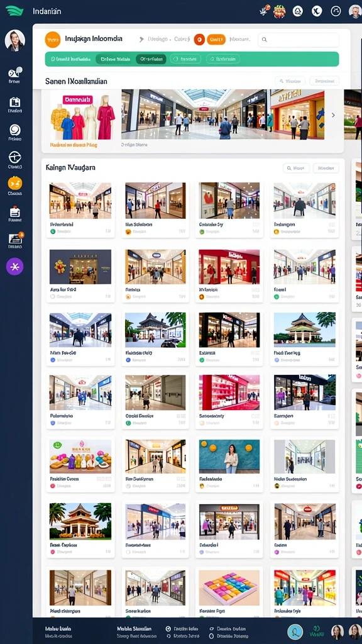Click the globe icon in the left sidebar
Image resolution: width=362 pixels, height=644 pixels.
coord(15,157)
